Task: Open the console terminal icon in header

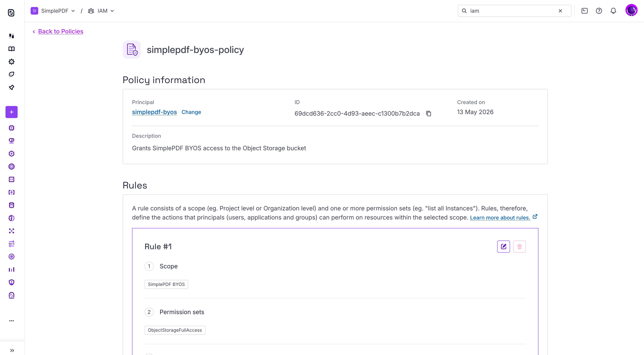Action: (585, 11)
